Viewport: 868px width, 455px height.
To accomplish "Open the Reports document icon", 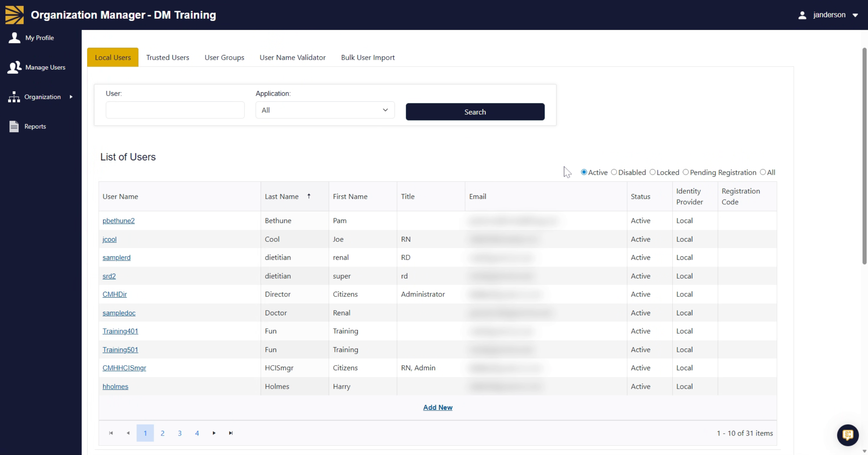I will coord(14,126).
